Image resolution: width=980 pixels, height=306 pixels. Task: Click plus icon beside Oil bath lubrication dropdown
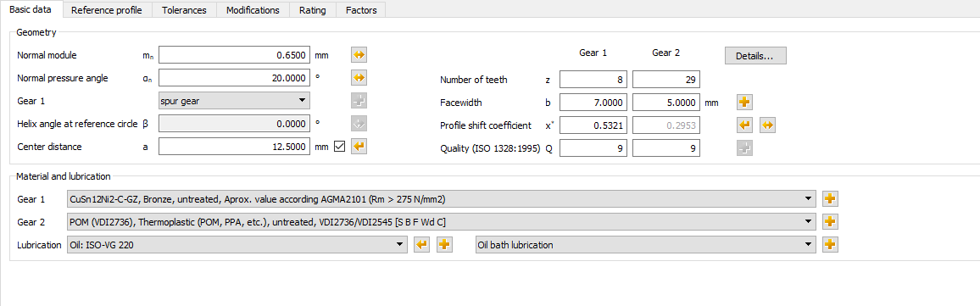click(x=830, y=245)
